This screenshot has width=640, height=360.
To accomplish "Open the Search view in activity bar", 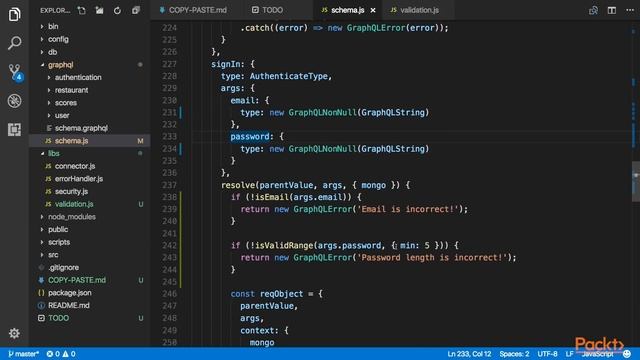I will [14, 43].
